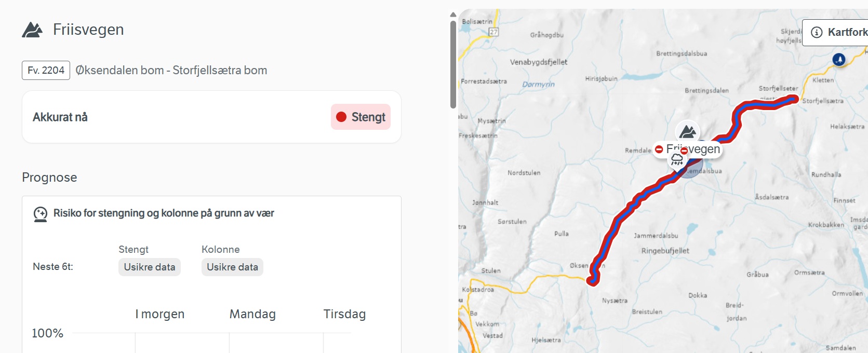This screenshot has height=353, width=868.
Task: Click the forecast crystal ball icon
Action: tap(40, 214)
